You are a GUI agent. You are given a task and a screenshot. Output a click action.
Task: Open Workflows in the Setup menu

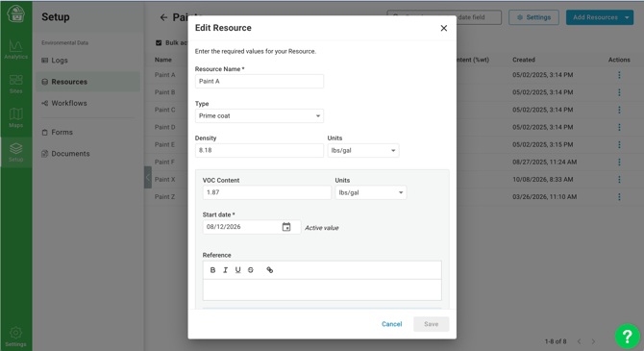[x=87, y=103]
